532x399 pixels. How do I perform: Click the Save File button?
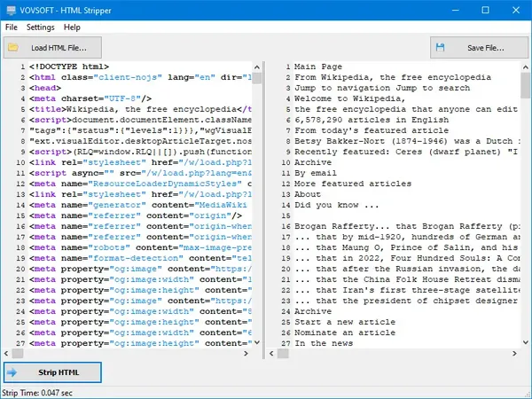click(479, 48)
